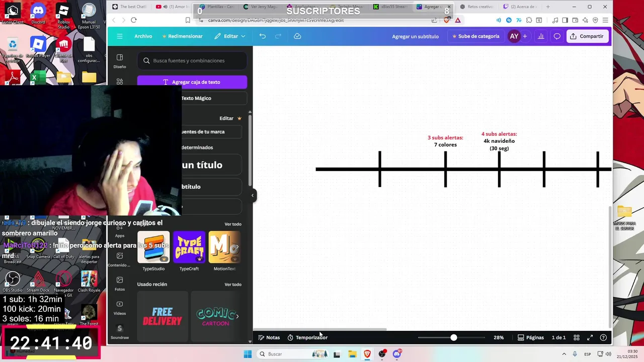Show the Páginas thumbnails
Screen dimensions: 644x362
[x=531, y=337]
